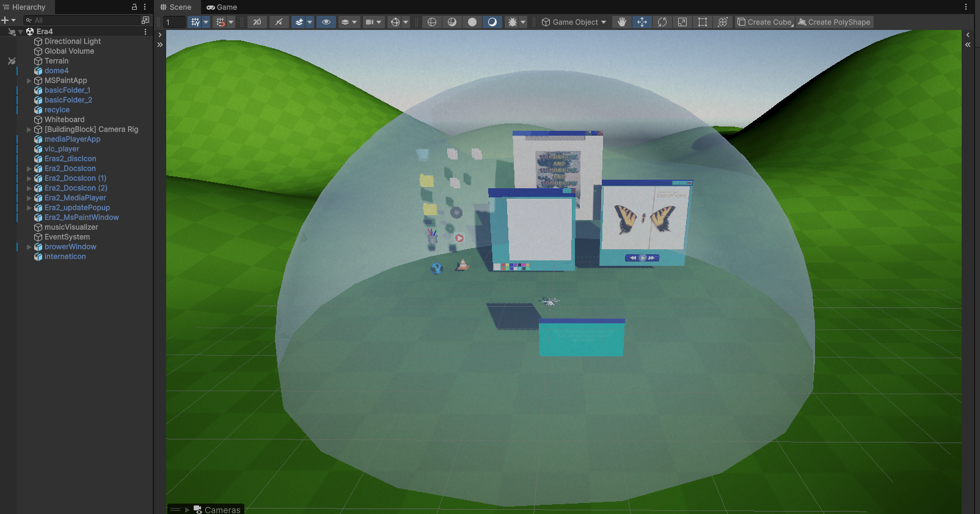Select the vlc_player prefab

[62, 149]
